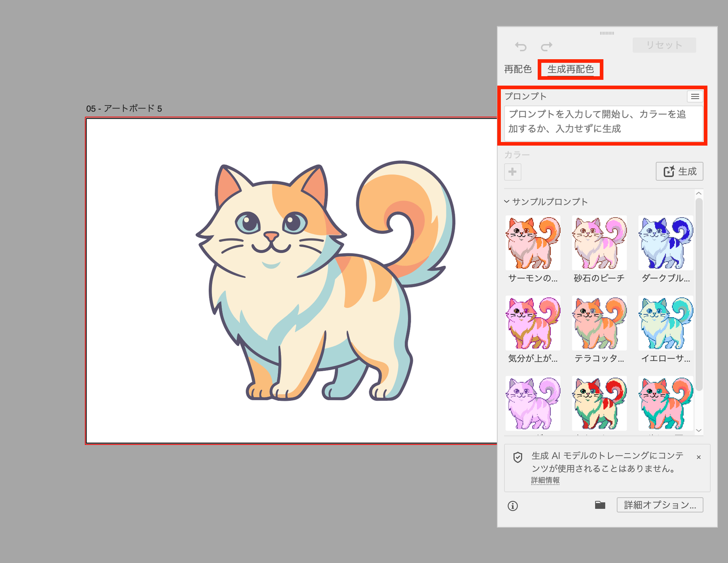
Task: Click the 05 - アートボード 5 label
Action: 124,108
